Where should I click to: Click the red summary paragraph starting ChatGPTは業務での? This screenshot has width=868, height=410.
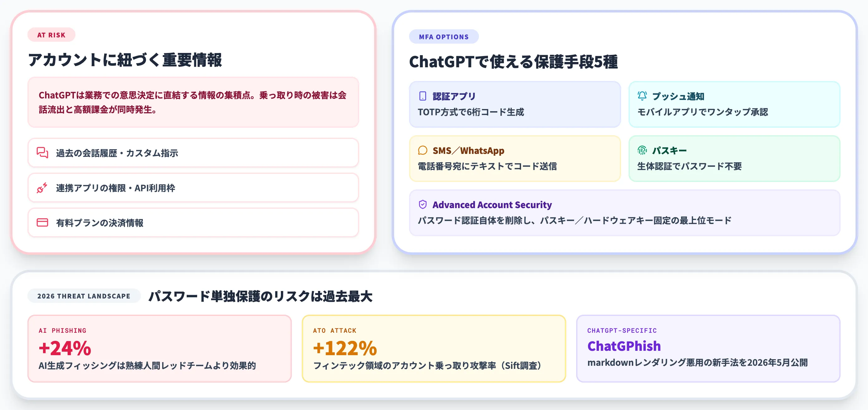193,102
